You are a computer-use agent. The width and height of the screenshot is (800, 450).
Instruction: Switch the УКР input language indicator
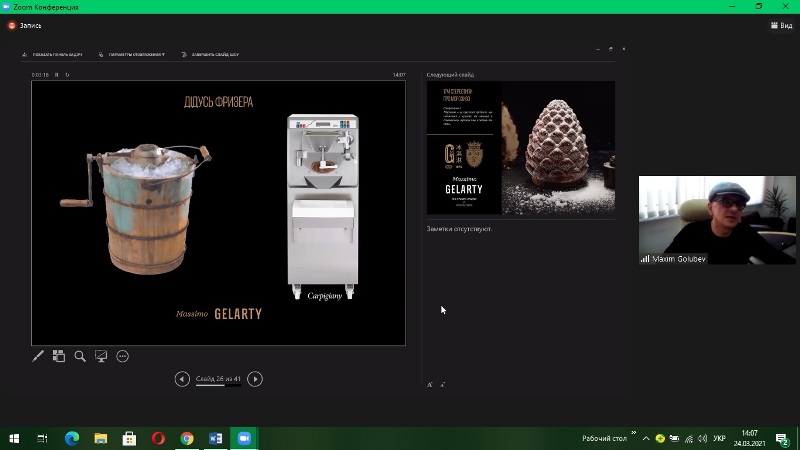coord(719,438)
